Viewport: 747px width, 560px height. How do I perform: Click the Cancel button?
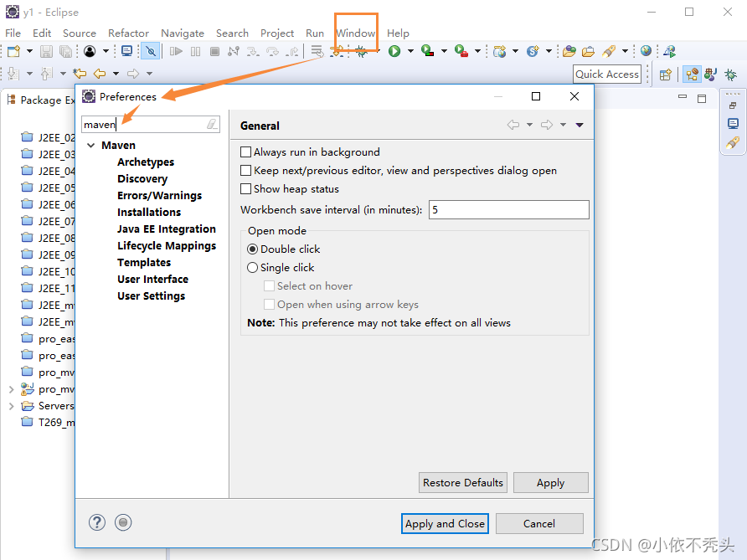pyautogui.click(x=539, y=524)
